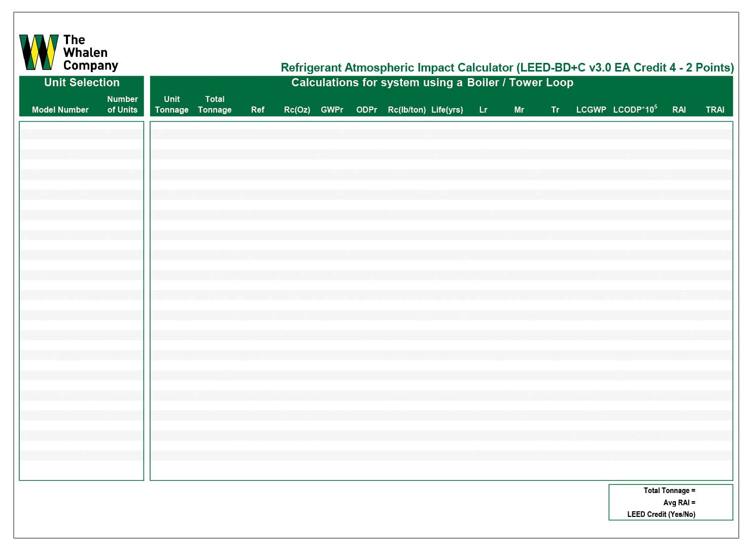Select the Unit Tonnage column header
This screenshot has width=754, height=560.
(172, 104)
